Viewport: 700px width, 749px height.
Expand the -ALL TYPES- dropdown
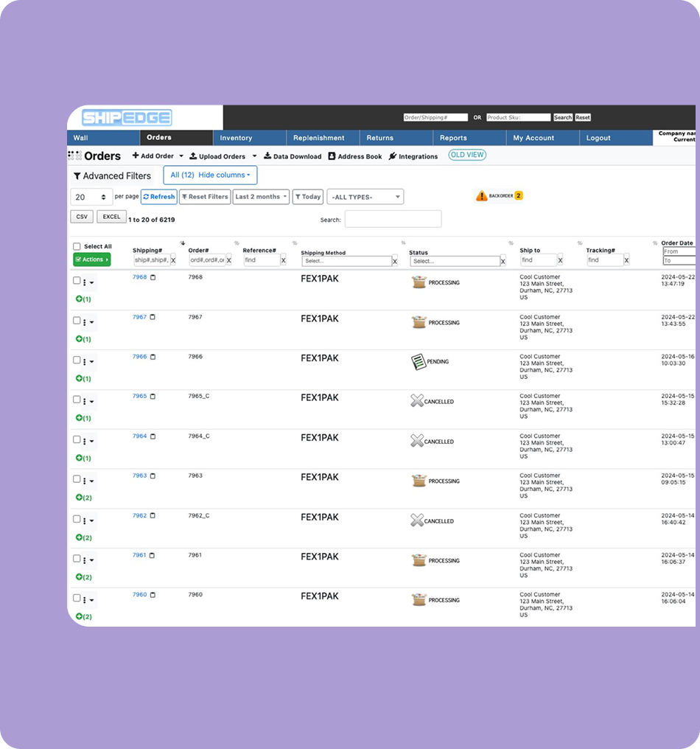[x=365, y=197]
